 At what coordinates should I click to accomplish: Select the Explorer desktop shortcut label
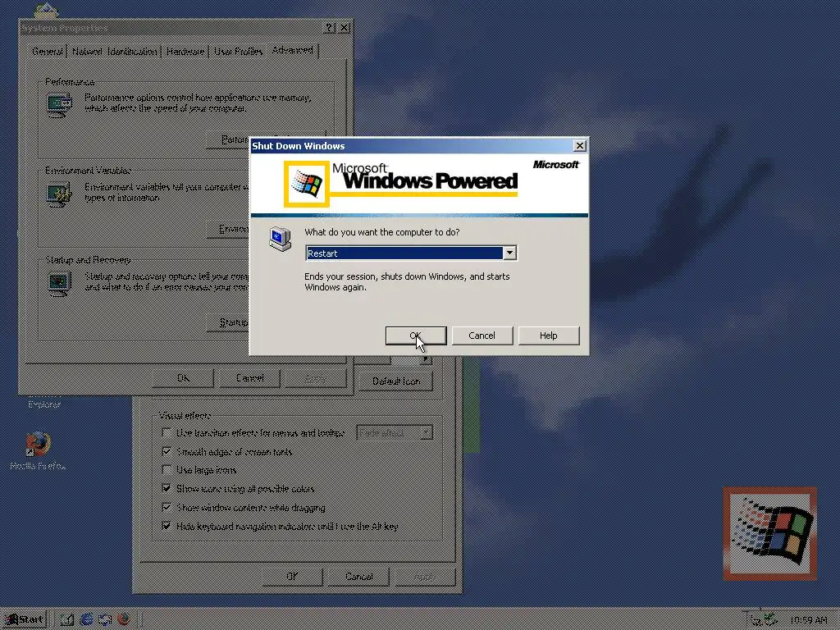(44, 404)
